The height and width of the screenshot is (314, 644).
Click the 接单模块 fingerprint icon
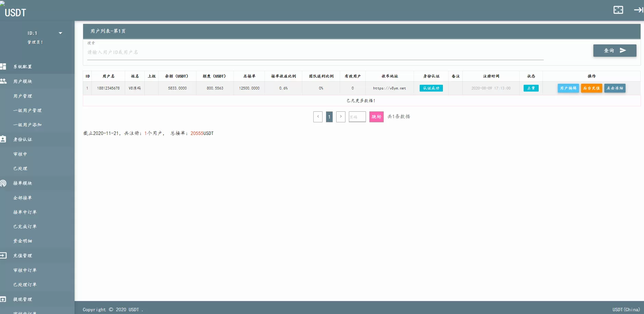tap(3, 183)
